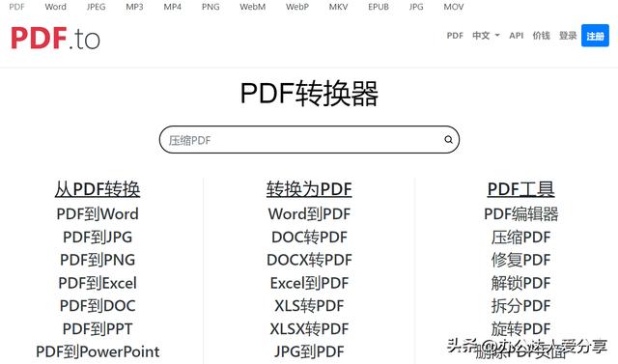
Task: Open the DOCX转PDF converter
Action: (x=309, y=260)
